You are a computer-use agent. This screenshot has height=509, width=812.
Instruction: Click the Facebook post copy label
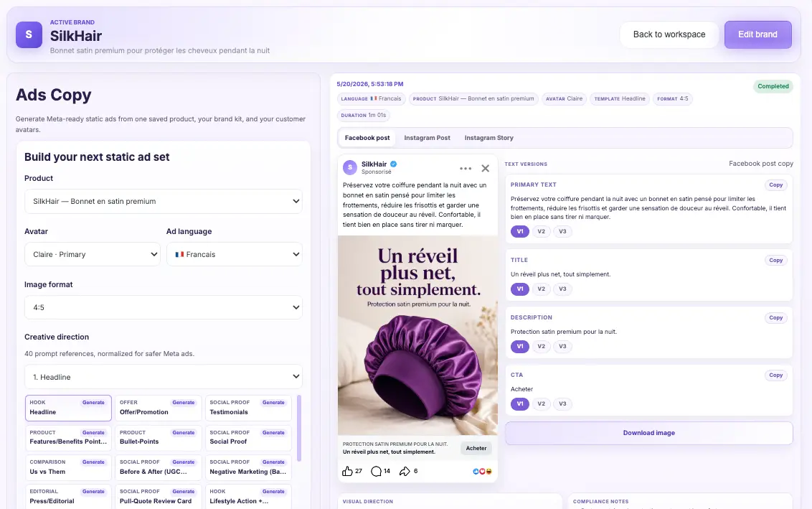(x=761, y=163)
